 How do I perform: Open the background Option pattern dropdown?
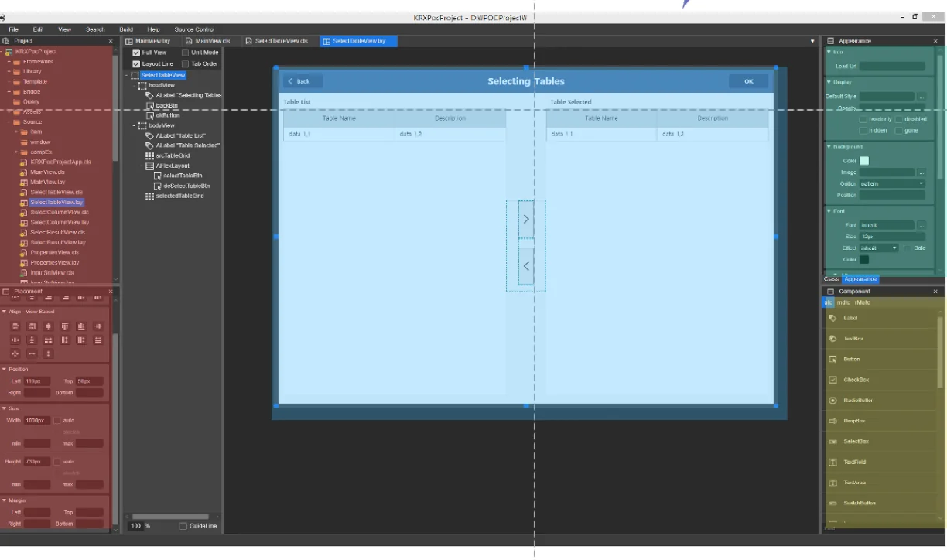coord(892,183)
